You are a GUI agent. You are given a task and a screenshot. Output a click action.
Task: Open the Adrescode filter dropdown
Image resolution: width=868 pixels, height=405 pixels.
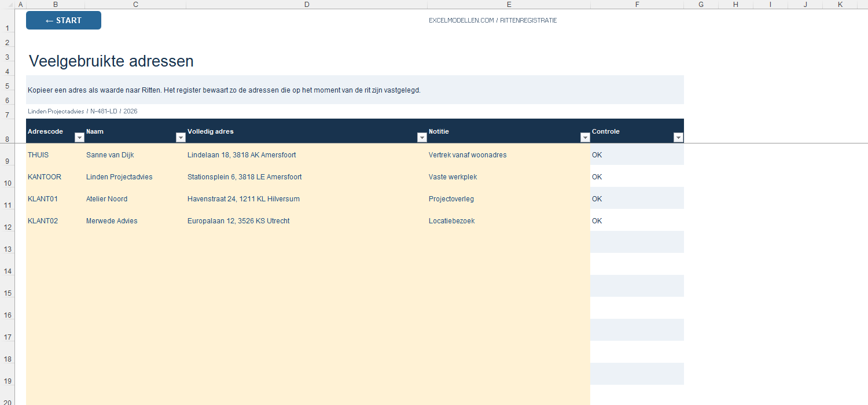click(x=80, y=138)
